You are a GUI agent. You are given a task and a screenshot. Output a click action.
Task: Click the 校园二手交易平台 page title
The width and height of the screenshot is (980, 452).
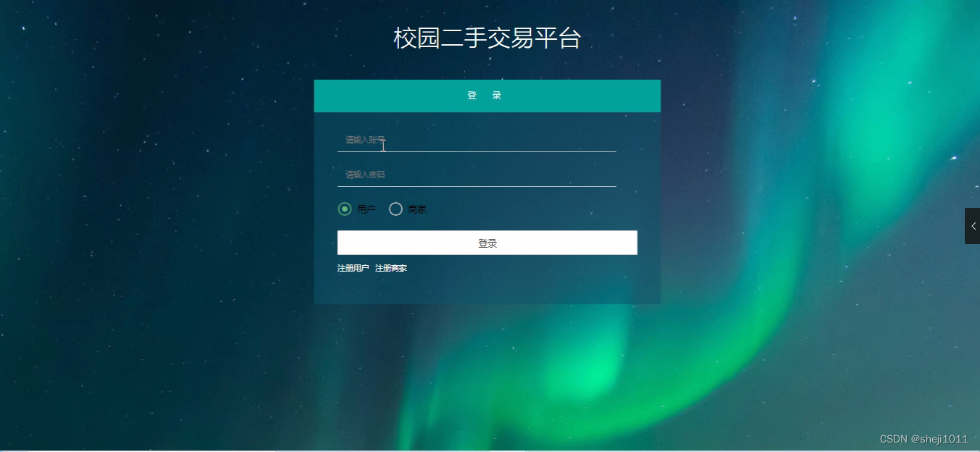pos(487,38)
